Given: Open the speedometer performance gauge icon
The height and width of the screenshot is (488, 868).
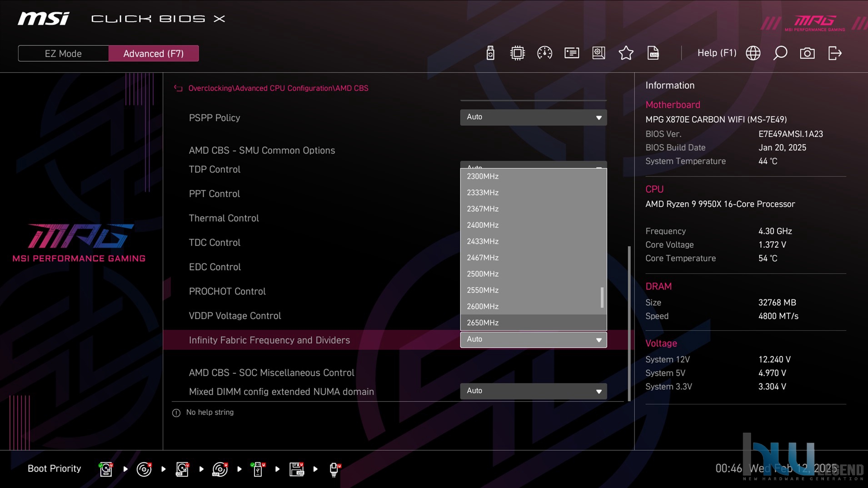Looking at the screenshot, I should click(544, 53).
